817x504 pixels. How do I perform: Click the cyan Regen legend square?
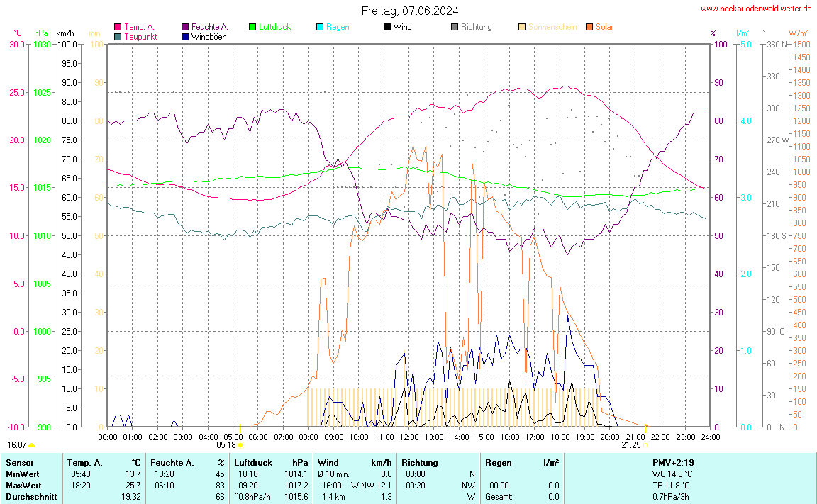pyautogui.click(x=320, y=27)
